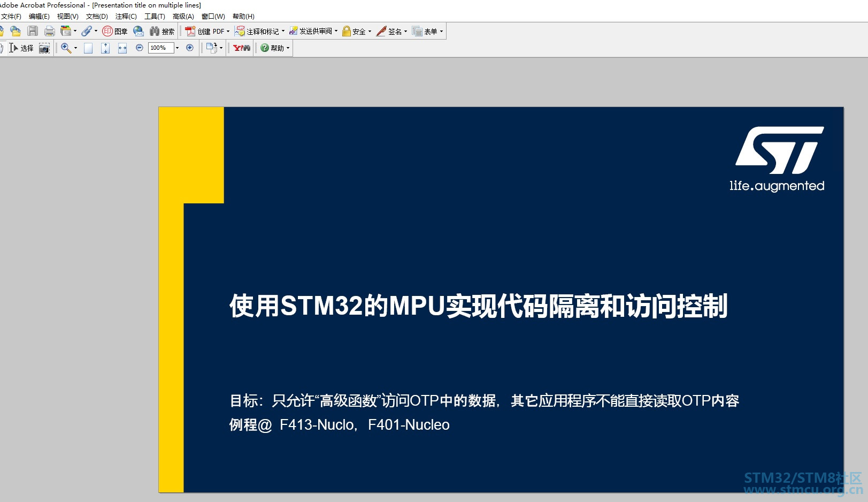Open the 高级(A) menu
This screenshot has height=502, width=868.
tap(183, 17)
